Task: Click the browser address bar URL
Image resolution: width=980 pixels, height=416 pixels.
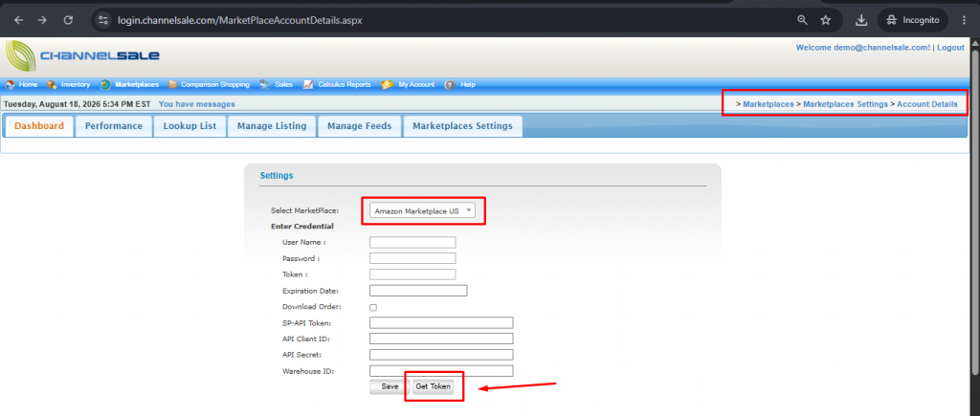Action: 240,20
